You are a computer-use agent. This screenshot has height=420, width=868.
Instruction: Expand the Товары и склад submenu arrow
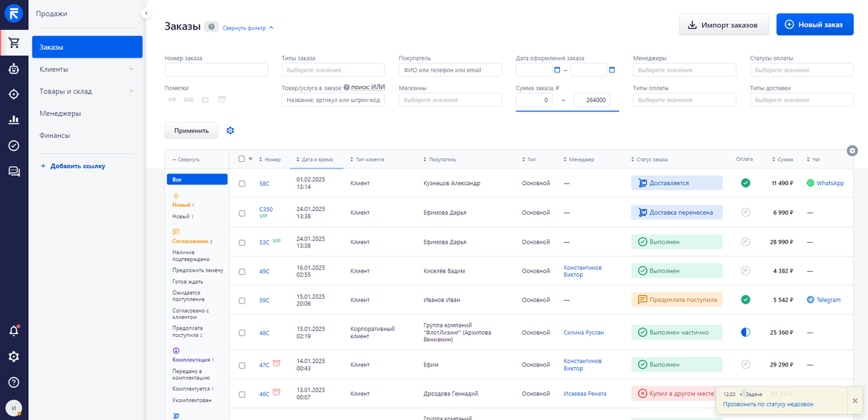click(x=132, y=92)
